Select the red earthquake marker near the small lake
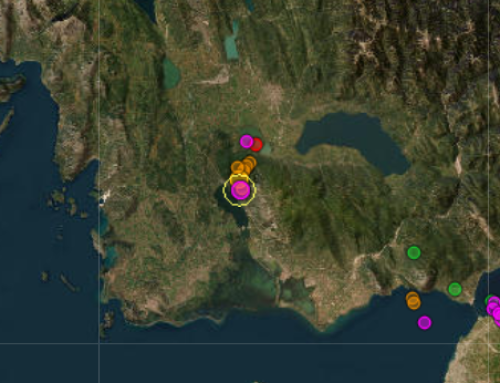This screenshot has height=383, width=500. tap(256, 145)
